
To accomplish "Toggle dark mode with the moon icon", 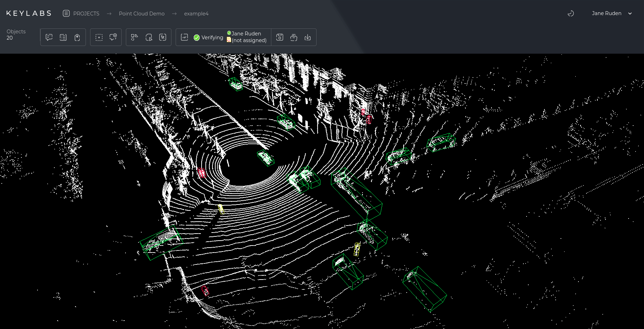I will point(571,13).
